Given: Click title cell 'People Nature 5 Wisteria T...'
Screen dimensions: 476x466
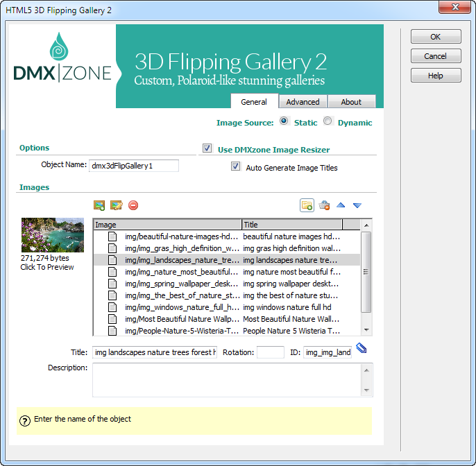Looking at the screenshot, I should [291, 331].
